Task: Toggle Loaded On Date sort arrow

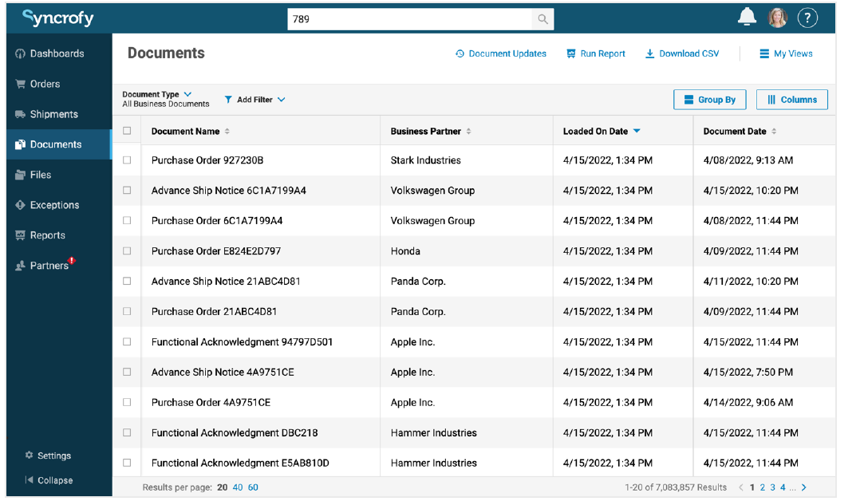Action: pos(637,131)
